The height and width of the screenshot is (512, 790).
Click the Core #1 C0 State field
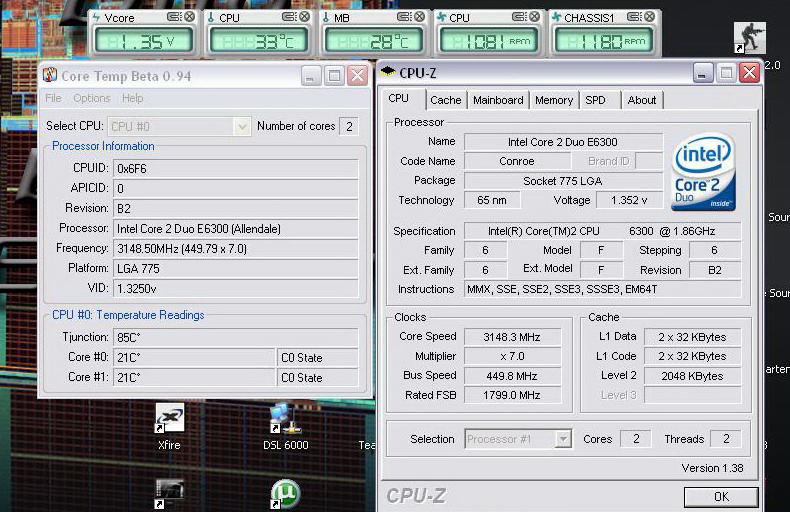click(317, 377)
